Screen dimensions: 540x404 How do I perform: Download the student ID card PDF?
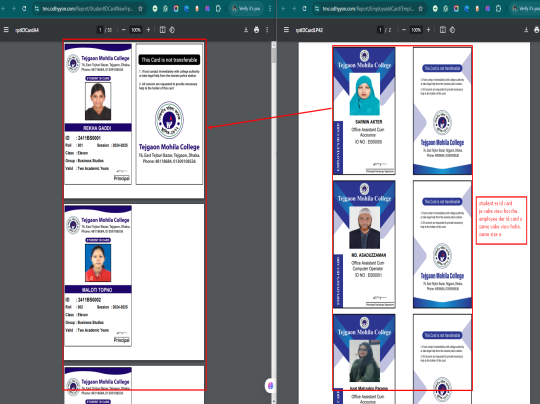point(246,30)
